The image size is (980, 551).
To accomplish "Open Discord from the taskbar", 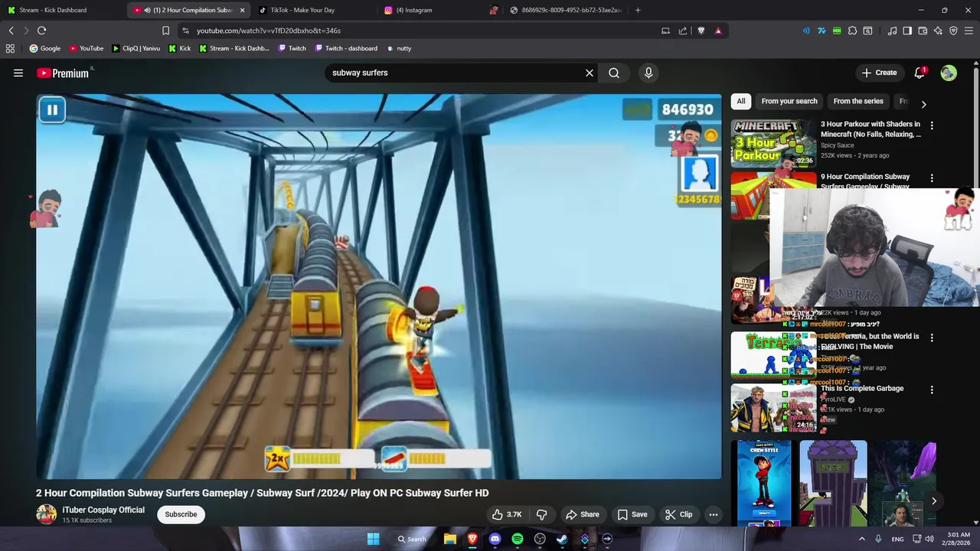I will (495, 539).
